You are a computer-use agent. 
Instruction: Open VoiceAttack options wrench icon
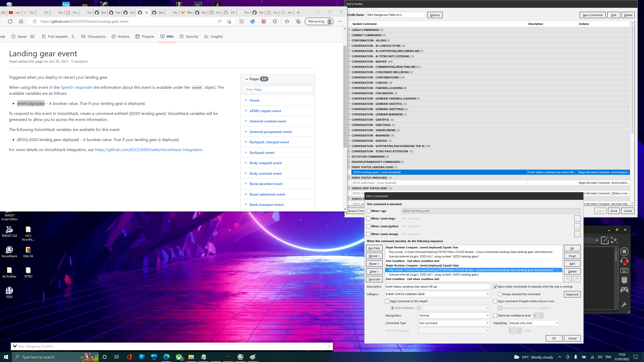pyautogui.click(x=624, y=305)
